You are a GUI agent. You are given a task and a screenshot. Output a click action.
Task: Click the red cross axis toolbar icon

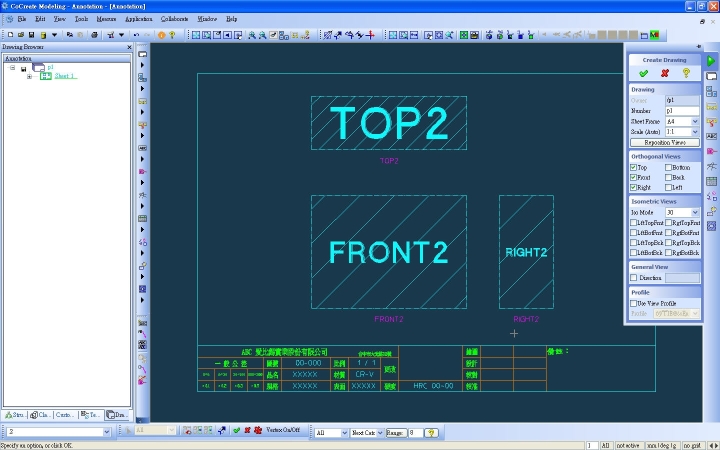pos(371,35)
